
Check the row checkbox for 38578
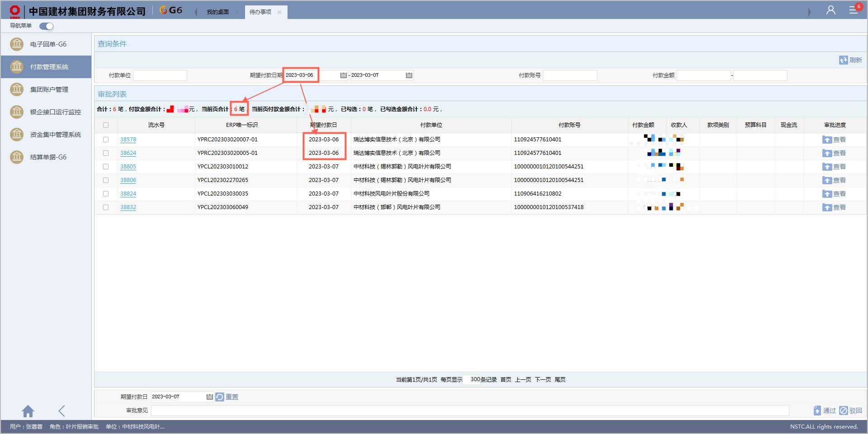[106, 140]
